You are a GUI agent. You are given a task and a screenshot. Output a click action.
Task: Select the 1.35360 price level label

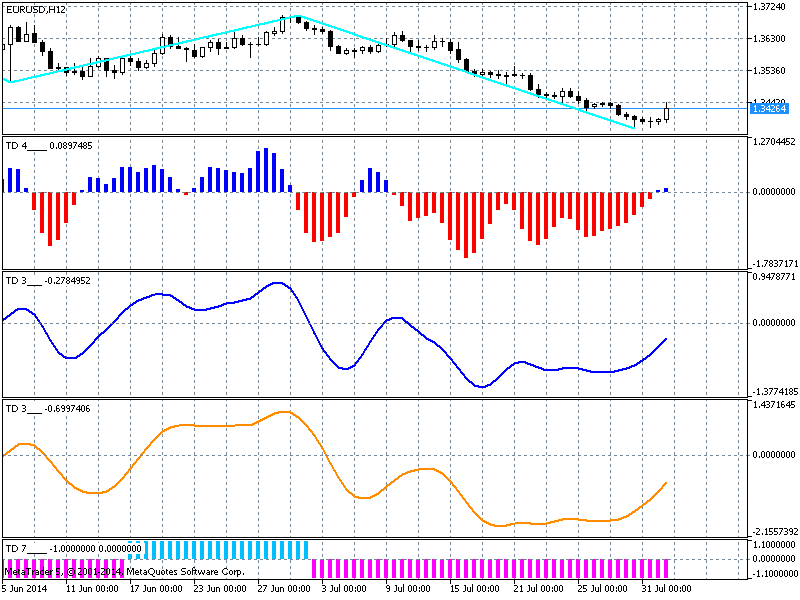[769, 70]
